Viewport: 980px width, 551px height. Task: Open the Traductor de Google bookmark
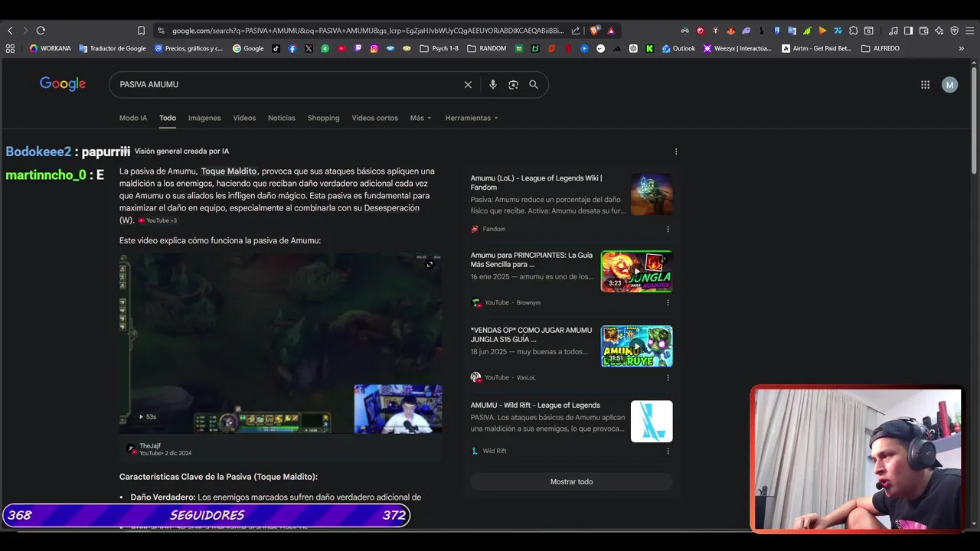tap(113, 48)
